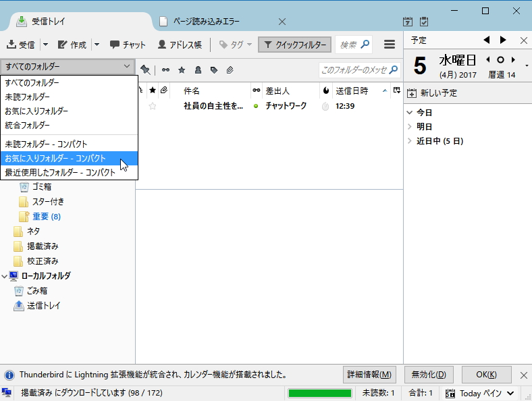Mark the チャットワーク message as junk

(325, 107)
